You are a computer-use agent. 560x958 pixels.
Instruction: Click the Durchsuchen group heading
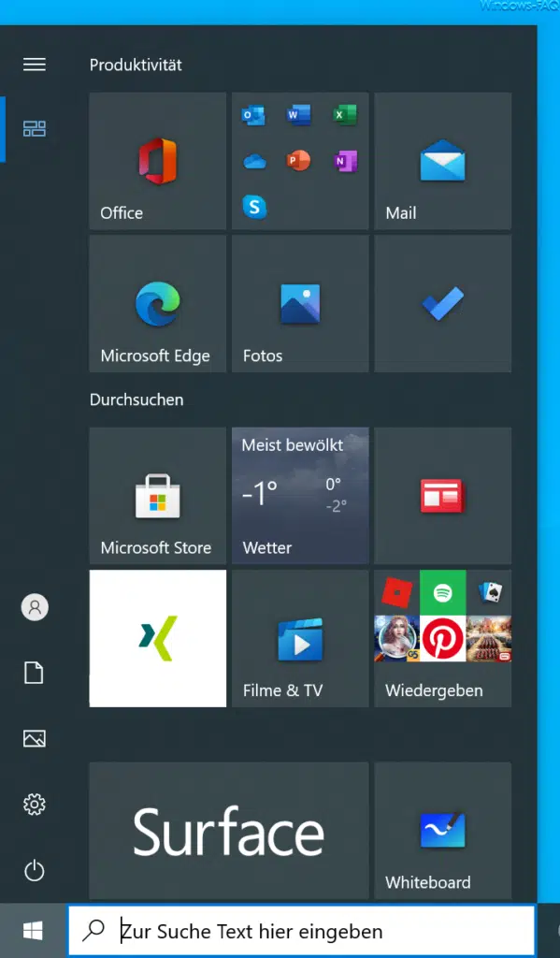point(136,399)
